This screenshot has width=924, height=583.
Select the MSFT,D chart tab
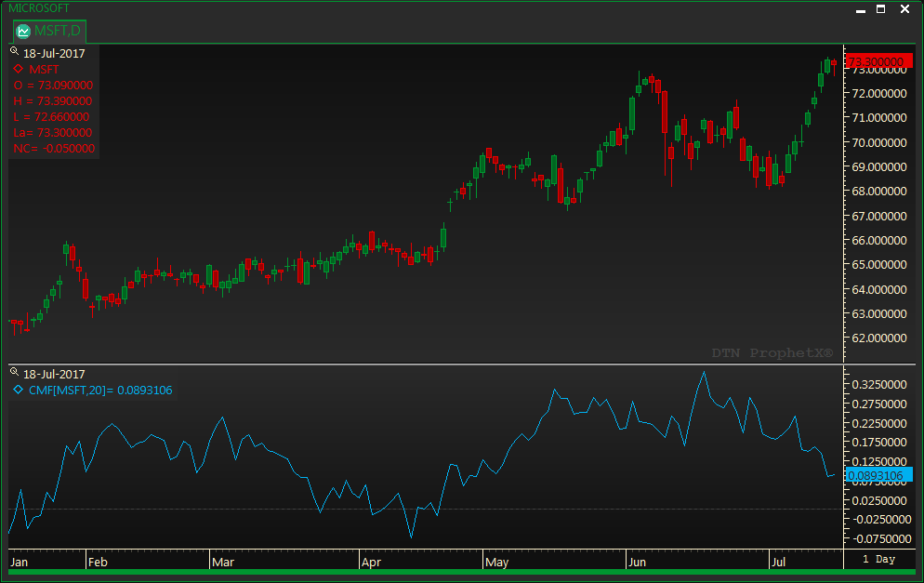48,32
